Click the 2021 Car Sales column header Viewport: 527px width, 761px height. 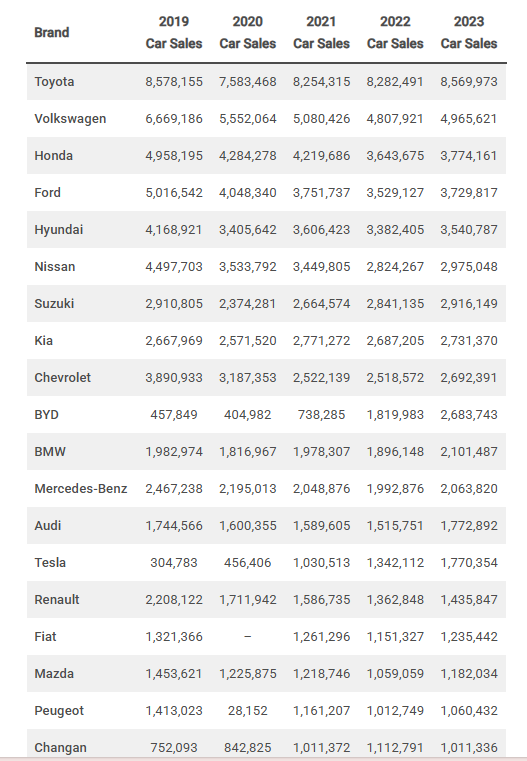point(321,33)
